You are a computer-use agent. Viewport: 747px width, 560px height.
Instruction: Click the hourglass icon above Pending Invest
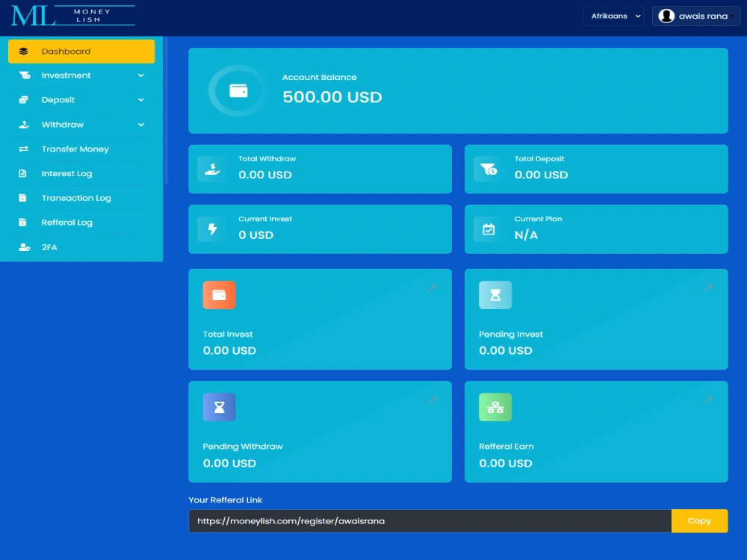point(495,295)
